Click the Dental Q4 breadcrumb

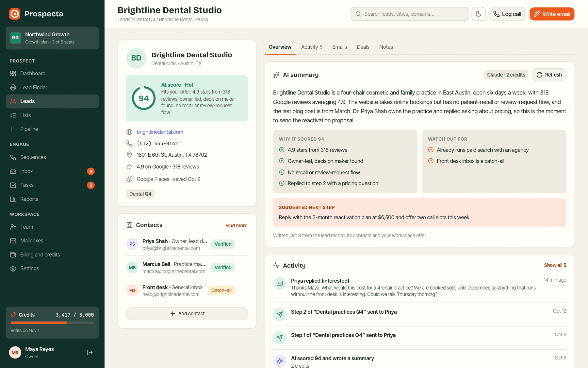(145, 20)
